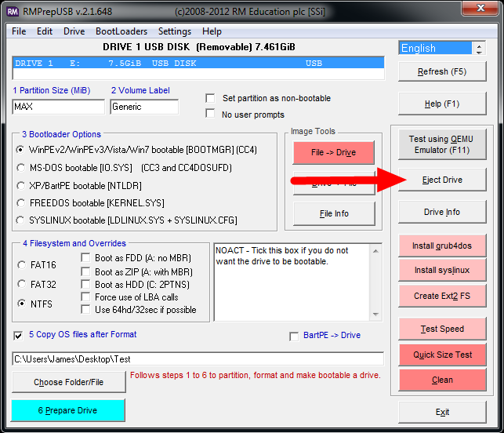Open the Edit menu

[45, 31]
